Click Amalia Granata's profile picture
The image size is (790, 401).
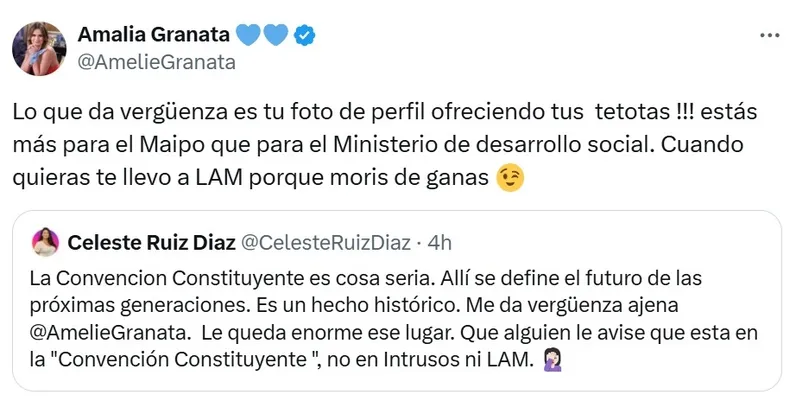click(40, 47)
